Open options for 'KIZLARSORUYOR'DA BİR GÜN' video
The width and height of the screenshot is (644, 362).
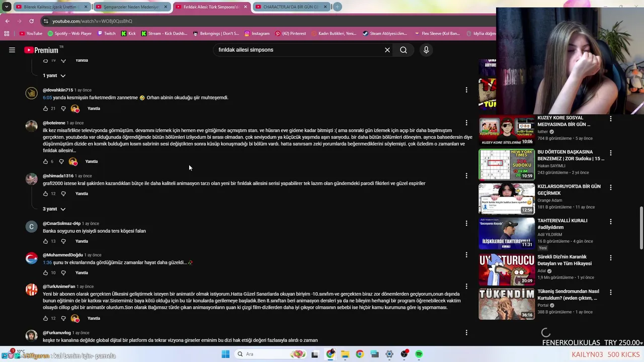tap(611, 187)
